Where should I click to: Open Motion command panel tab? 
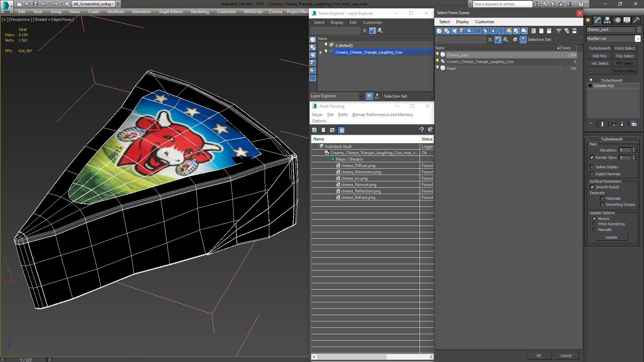[617, 20]
